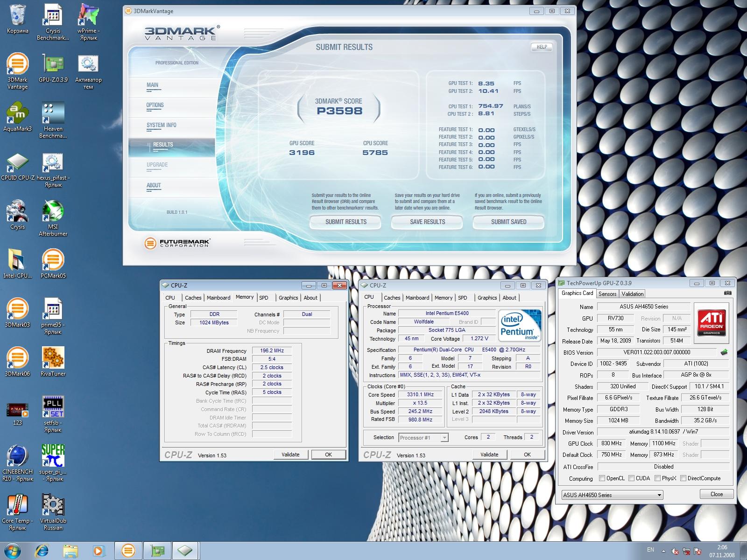This screenshot has height=560, width=747.
Task: Select OPTIONS in 3DMark Vantage sidebar
Action: (155, 105)
